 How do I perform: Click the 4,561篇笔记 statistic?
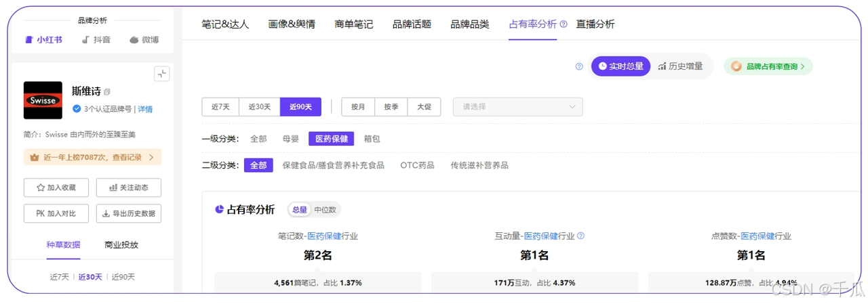(x=318, y=283)
